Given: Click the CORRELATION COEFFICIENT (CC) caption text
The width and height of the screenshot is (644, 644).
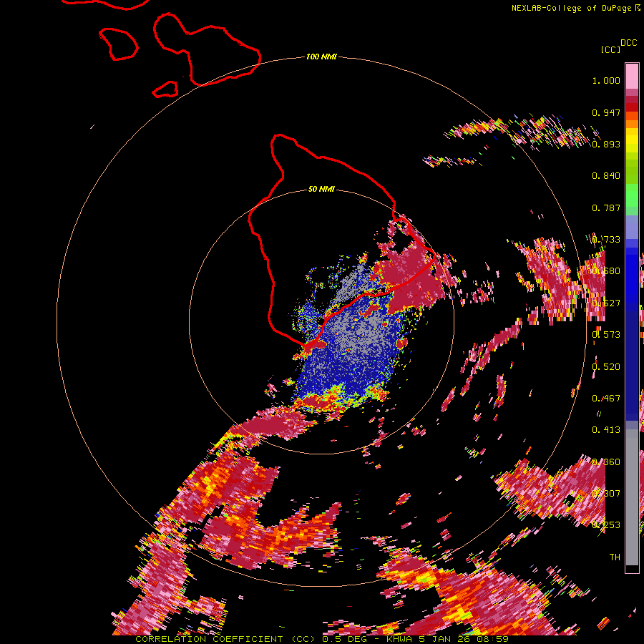Looking at the screenshot, I should tap(225, 639).
